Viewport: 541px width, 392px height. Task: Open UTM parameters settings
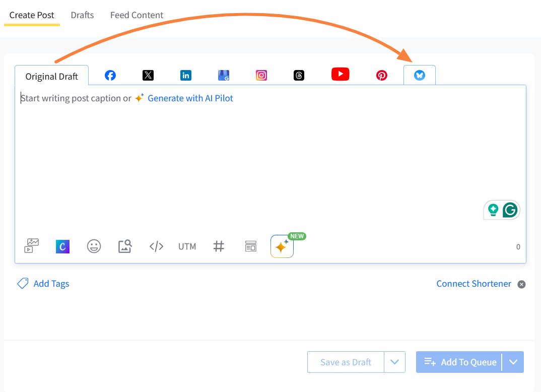coord(187,246)
